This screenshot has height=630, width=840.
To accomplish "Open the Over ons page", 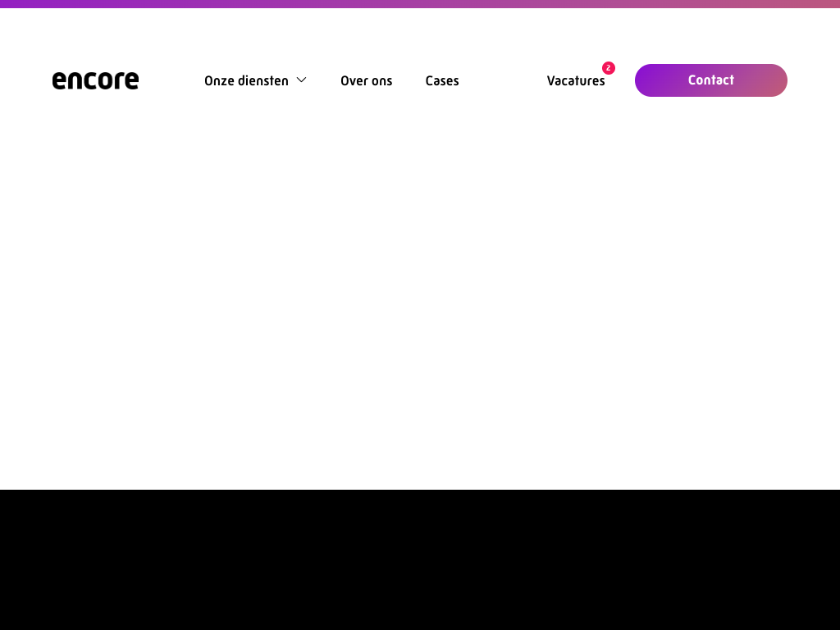I will click(x=366, y=80).
